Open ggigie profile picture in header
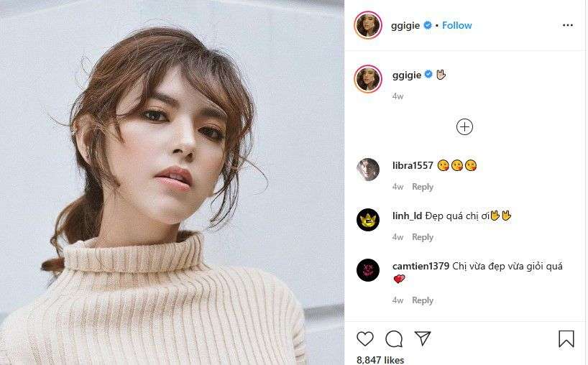 pos(368,25)
